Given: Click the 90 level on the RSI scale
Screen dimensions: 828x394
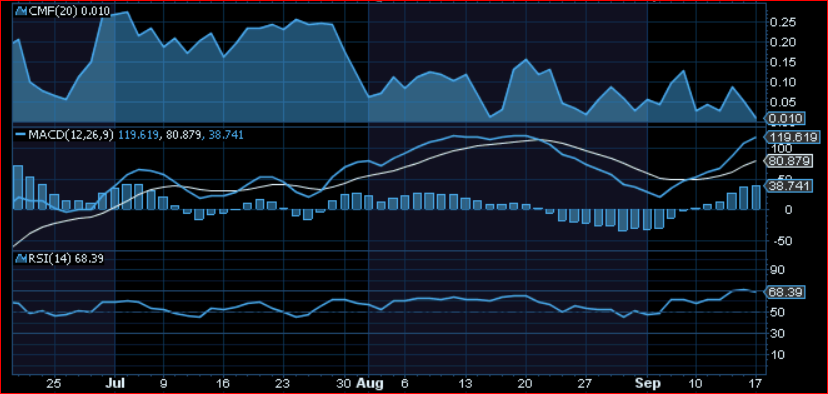Looking at the screenshot, I should point(778,270).
